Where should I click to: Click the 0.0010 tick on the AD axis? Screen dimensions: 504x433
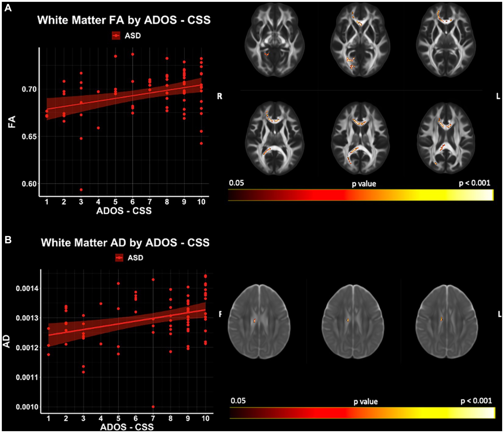coord(27,407)
